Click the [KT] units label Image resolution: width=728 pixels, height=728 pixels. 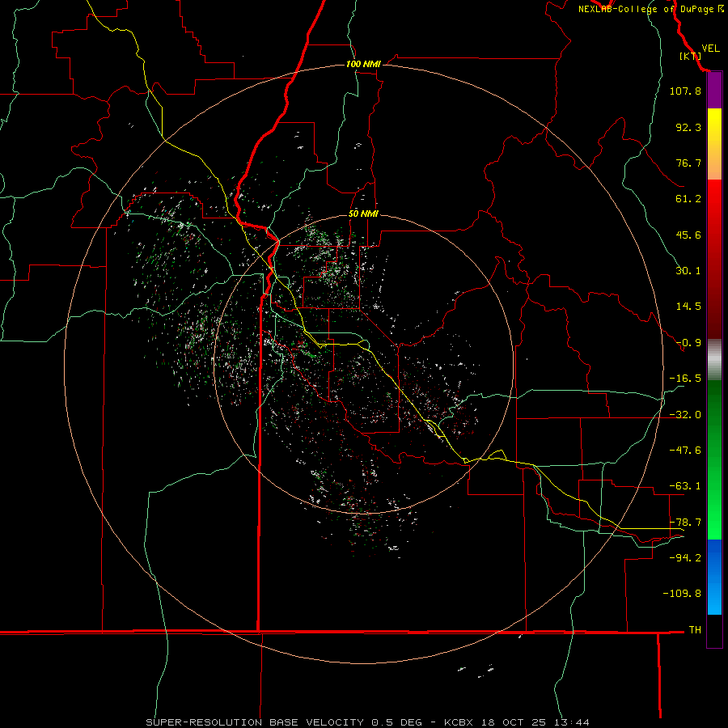click(x=691, y=56)
